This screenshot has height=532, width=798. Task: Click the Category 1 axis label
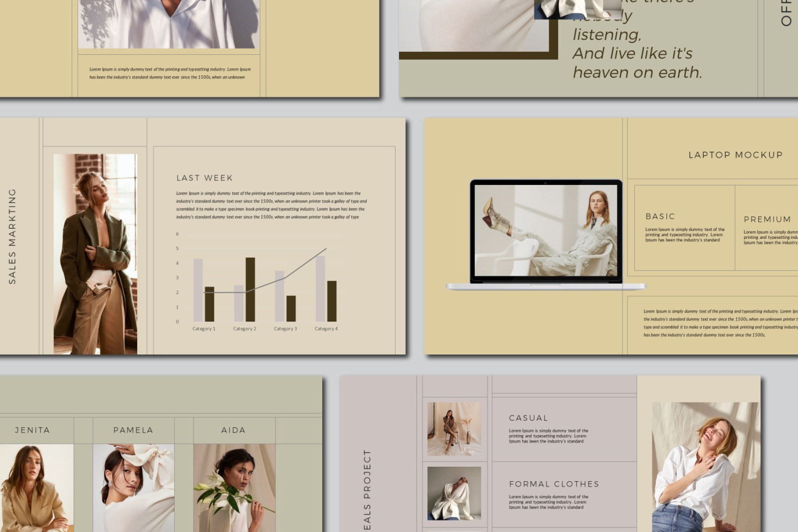[x=204, y=329]
